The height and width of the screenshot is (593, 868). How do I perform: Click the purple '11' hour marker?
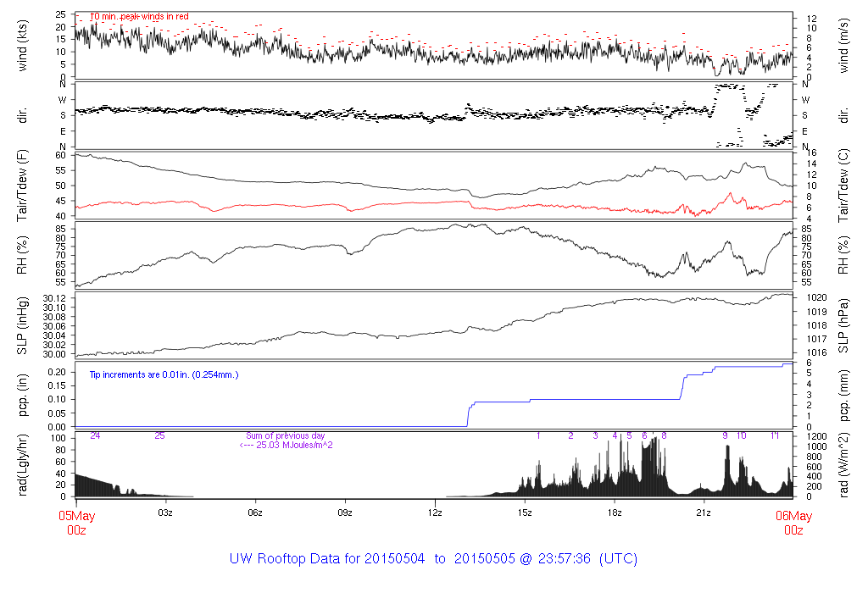pyautogui.click(x=775, y=436)
